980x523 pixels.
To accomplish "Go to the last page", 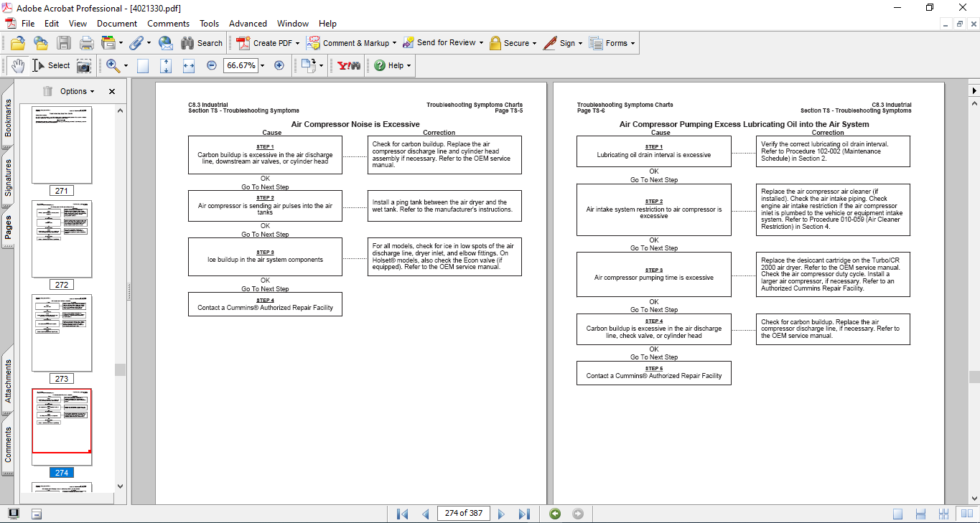I will point(524,514).
